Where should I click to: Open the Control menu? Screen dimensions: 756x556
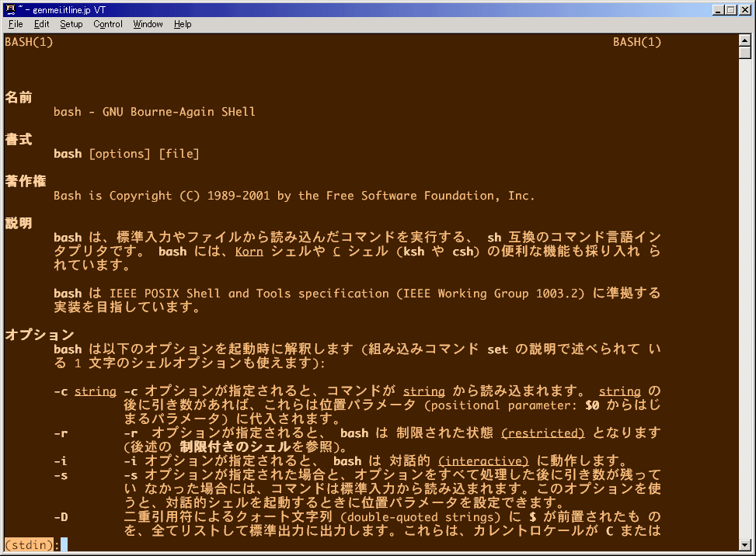point(108,24)
